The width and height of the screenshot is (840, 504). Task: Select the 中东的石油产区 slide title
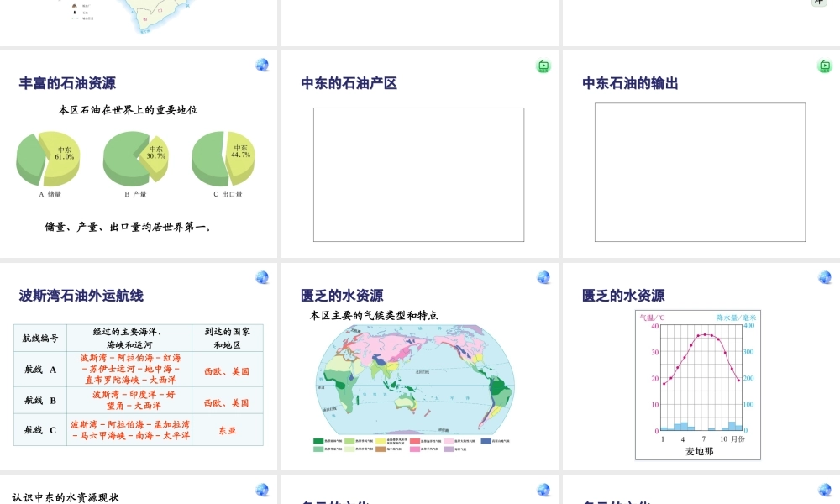(x=349, y=83)
